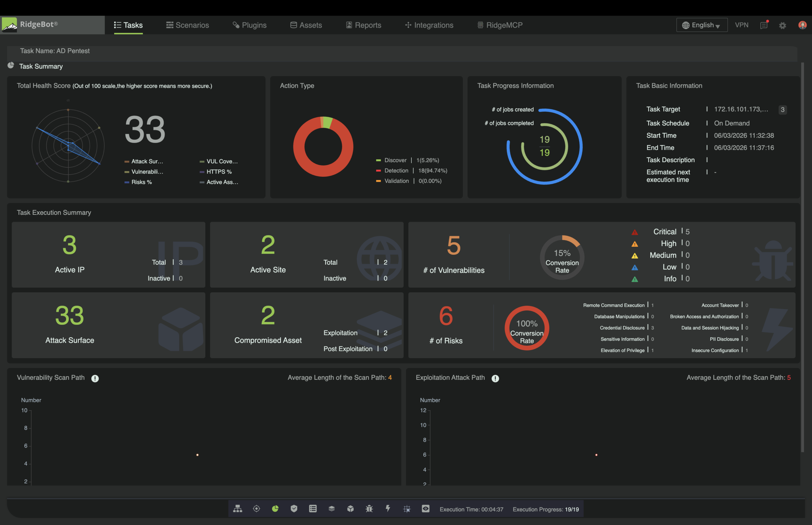Open the messages notification icon

click(763, 25)
